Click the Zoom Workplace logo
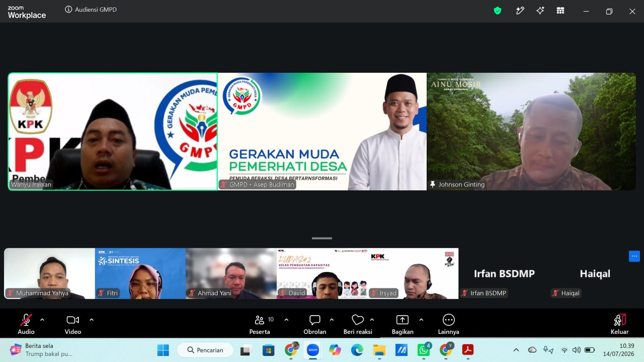644x362 pixels. click(27, 12)
